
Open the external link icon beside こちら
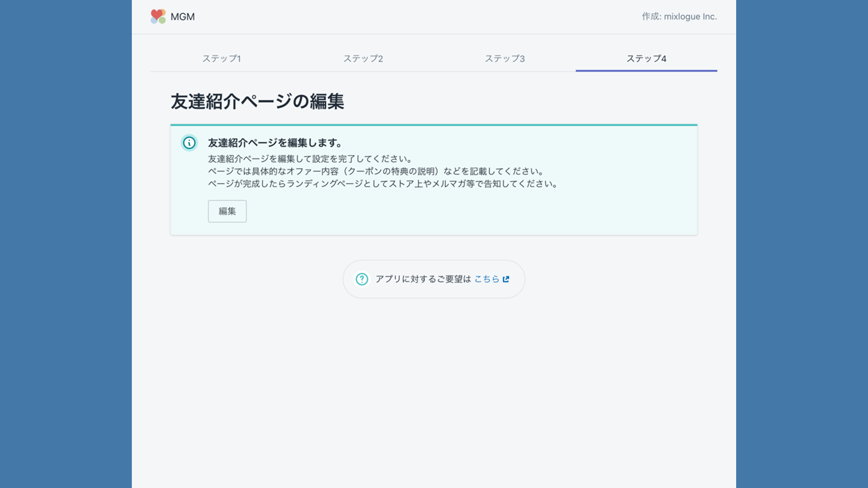[x=506, y=279]
